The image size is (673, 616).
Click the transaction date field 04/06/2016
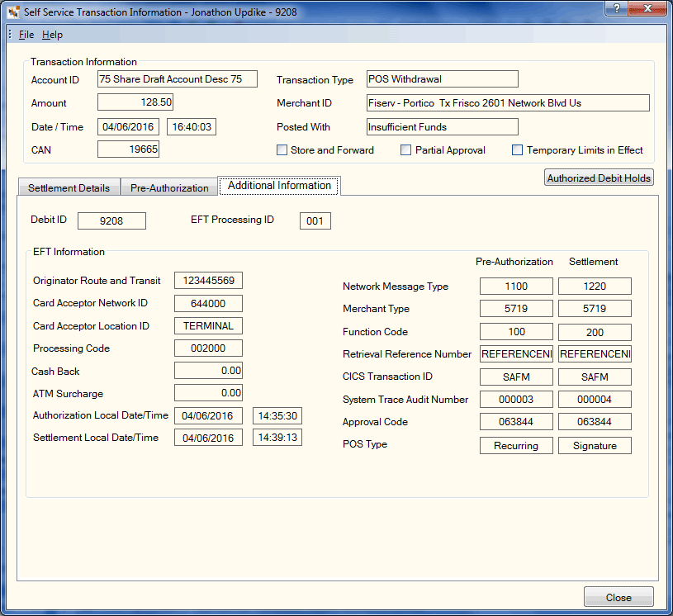click(x=128, y=126)
